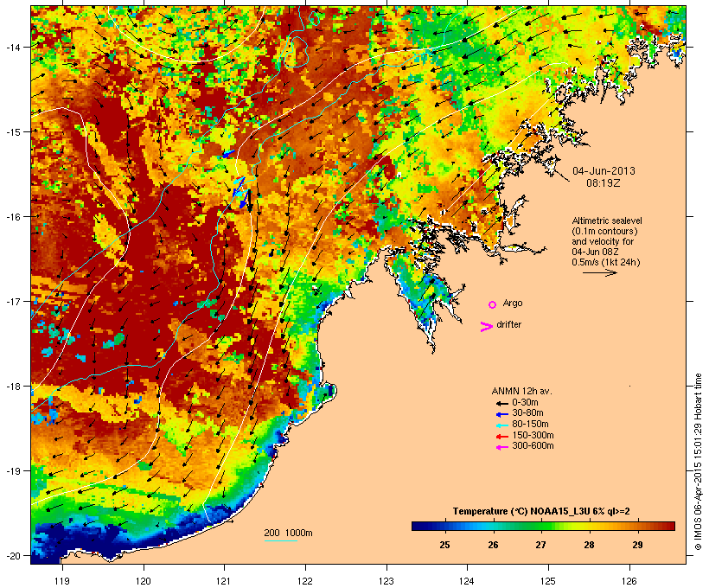Click the cyan 80-150m legend arrow
Viewport: 709px width, 588px height.
click(x=501, y=425)
